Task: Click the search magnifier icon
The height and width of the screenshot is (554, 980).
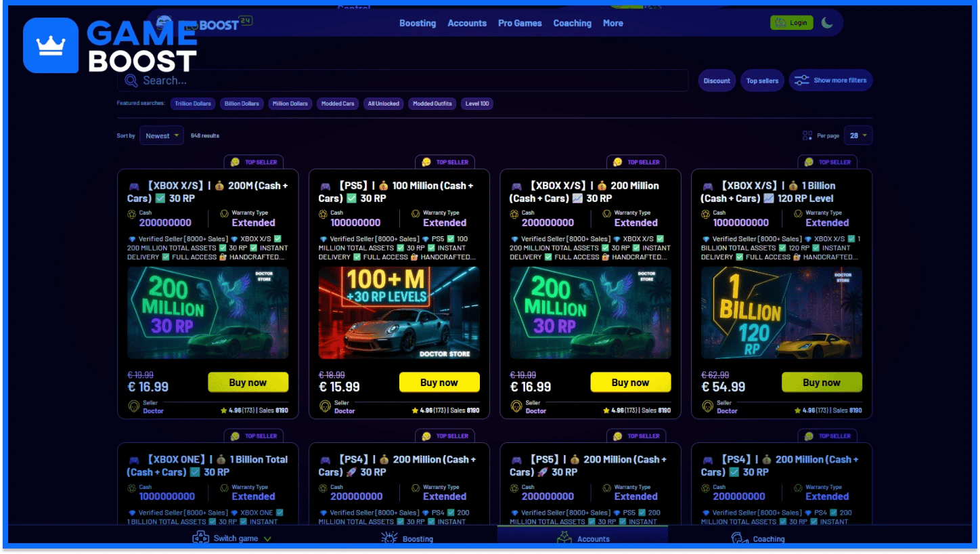Action: click(131, 81)
